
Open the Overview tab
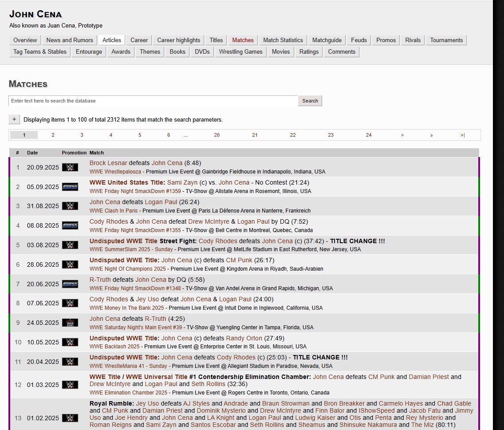pos(25,40)
